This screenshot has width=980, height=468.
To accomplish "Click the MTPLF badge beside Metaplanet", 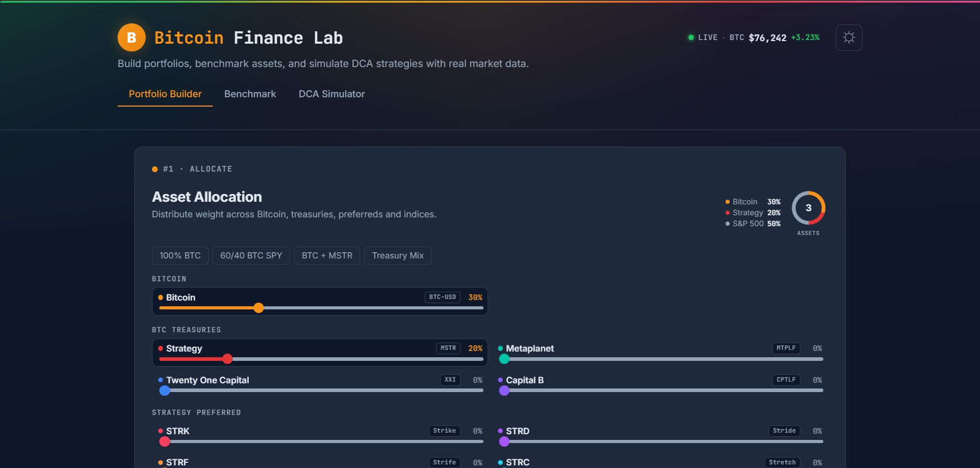I will 786,348.
